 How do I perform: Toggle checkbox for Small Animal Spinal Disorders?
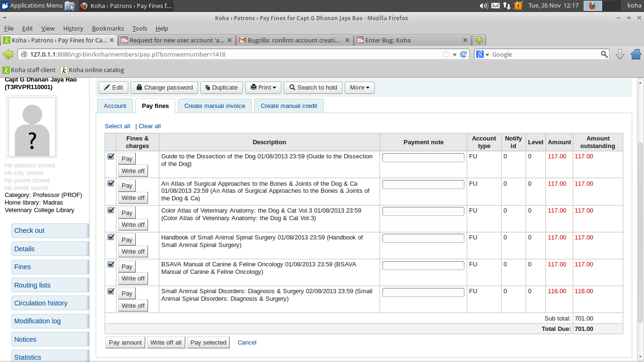pos(111,291)
